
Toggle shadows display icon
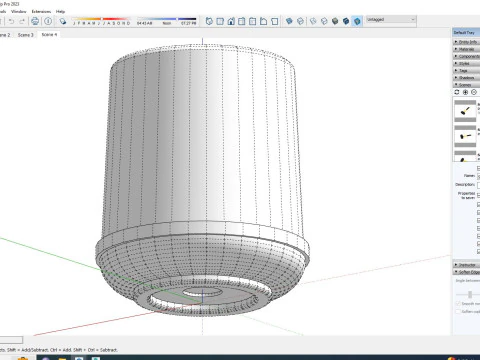pyautogui.click(x=63, y=21)
